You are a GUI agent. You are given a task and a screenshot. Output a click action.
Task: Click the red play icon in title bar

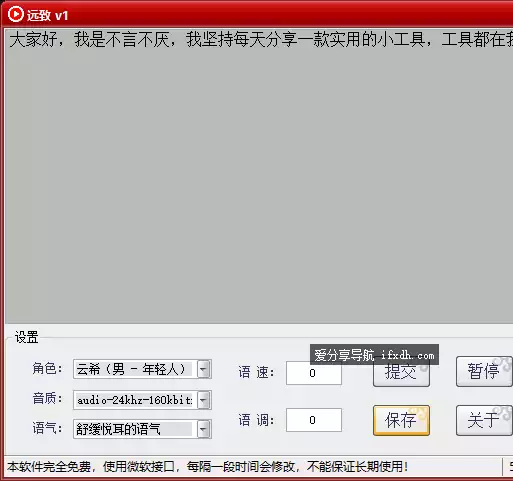[16, 14]
